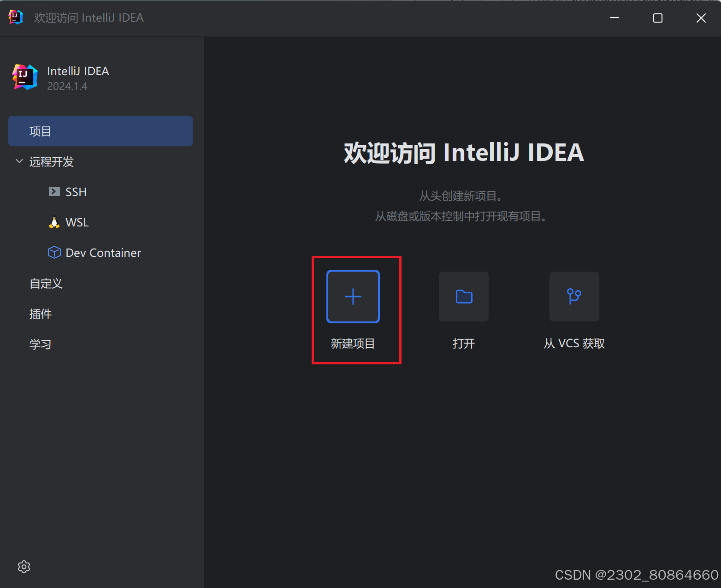
Task: Select 远程开发 in the sidebar
Action: coord(52,162)
